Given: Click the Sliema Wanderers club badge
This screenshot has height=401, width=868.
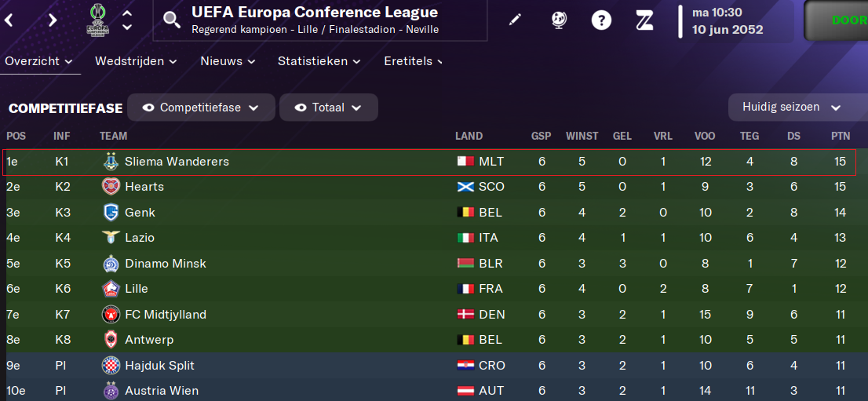Looking at the screenshot, I should tap(110, 162).
